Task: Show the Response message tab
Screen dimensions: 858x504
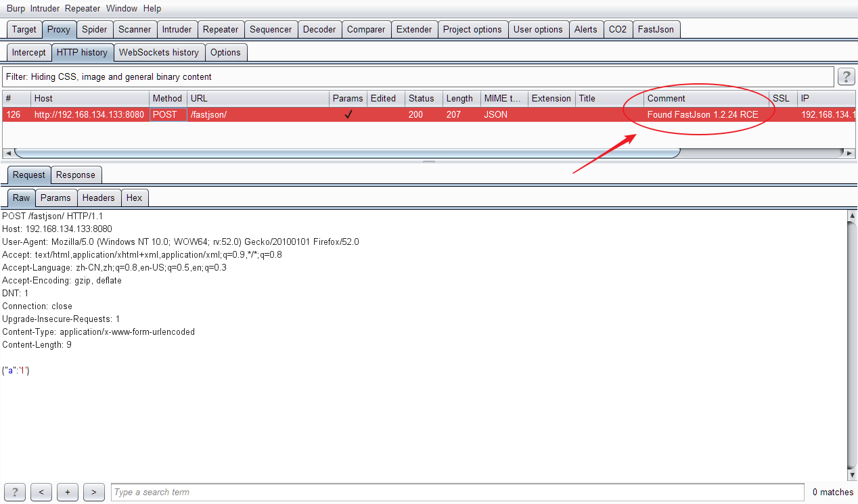Action: (76, 175)
